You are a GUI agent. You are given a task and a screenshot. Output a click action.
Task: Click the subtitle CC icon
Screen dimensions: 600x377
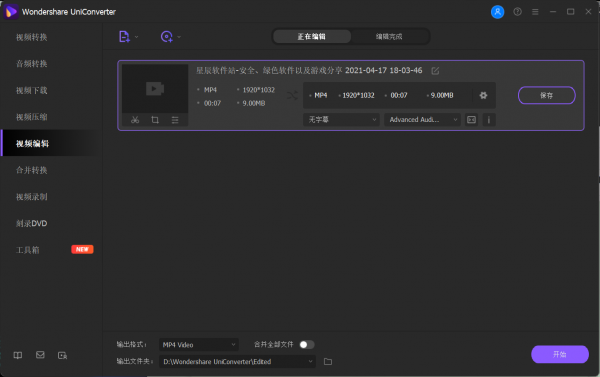pyautogui.click(x=471, y=120)
